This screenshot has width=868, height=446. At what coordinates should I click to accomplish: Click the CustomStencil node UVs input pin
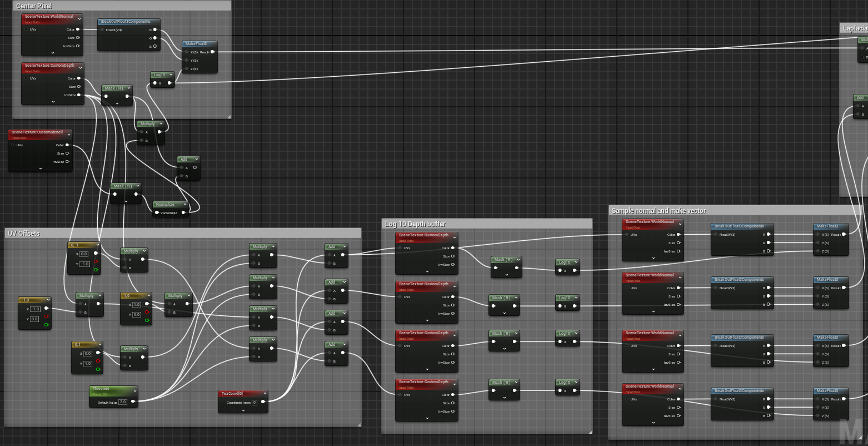13,145
